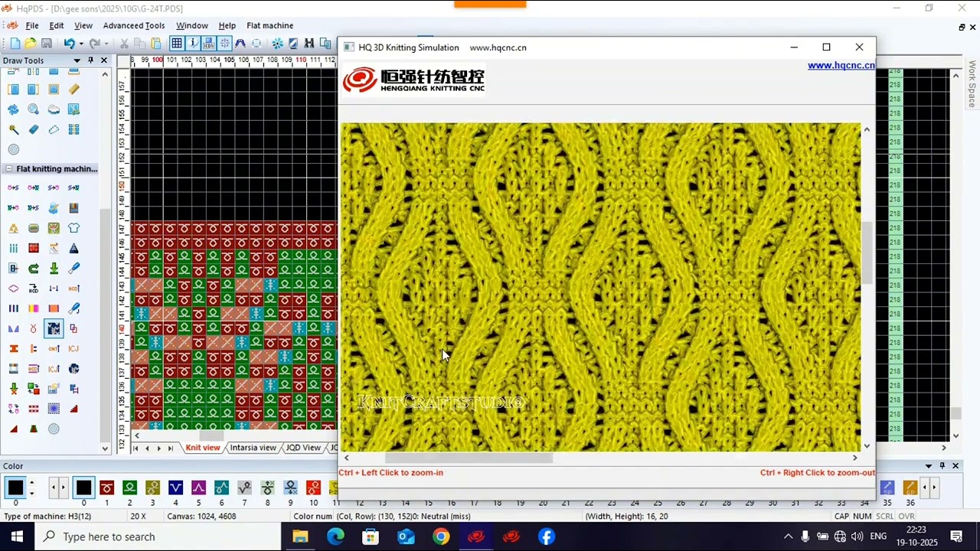Select color 4 blue V swatch

tap(175, 487)
